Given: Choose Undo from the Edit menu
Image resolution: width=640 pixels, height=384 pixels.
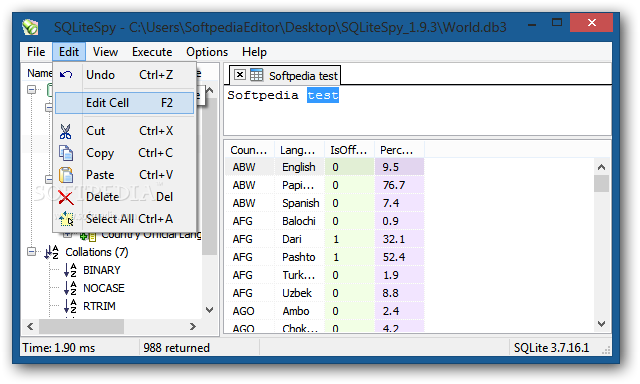Looking at the screenshot, I should (x=124, y=75).
